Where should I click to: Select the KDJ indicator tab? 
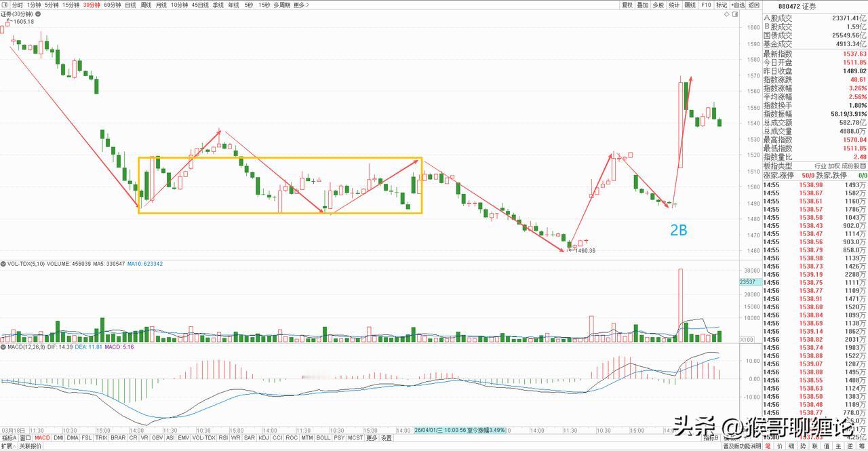pos(263,438)
